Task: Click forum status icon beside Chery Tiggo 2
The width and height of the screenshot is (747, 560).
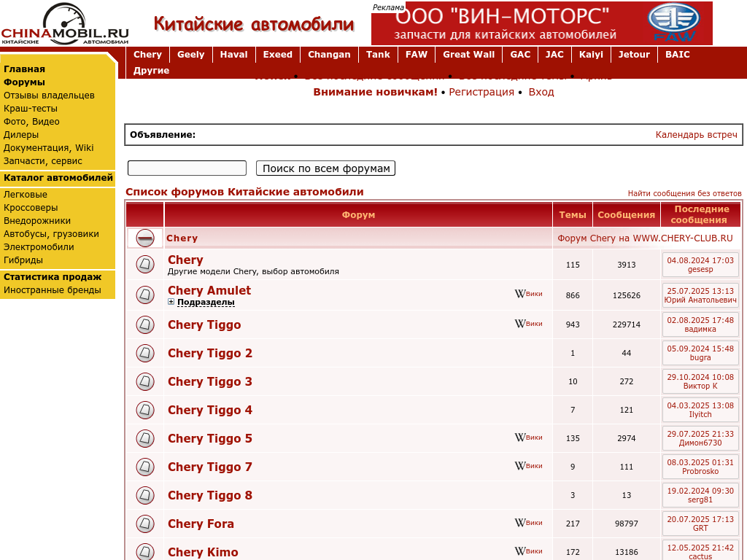Action: point(145,353)
